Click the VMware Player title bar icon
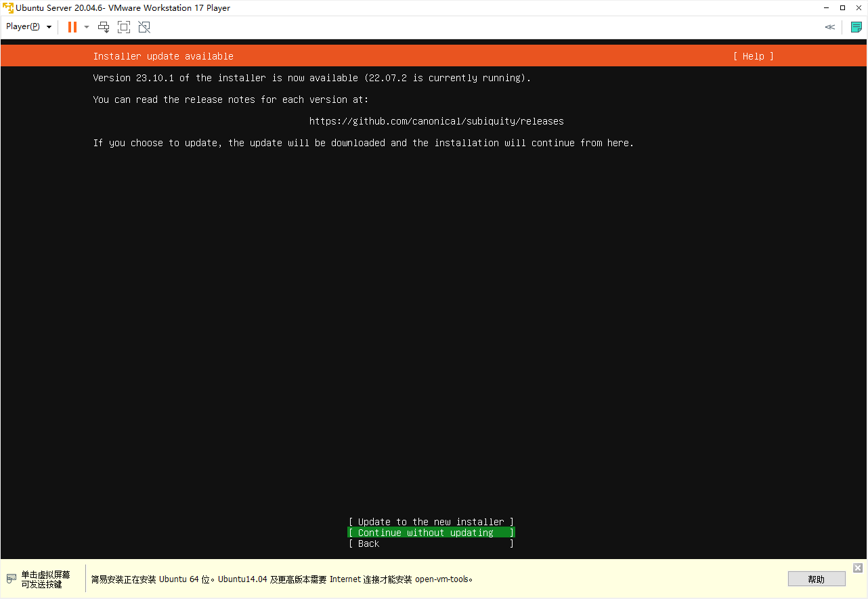The width and height of the screenshot is (868, 599). pyautogui.click(x=7, y=8)
